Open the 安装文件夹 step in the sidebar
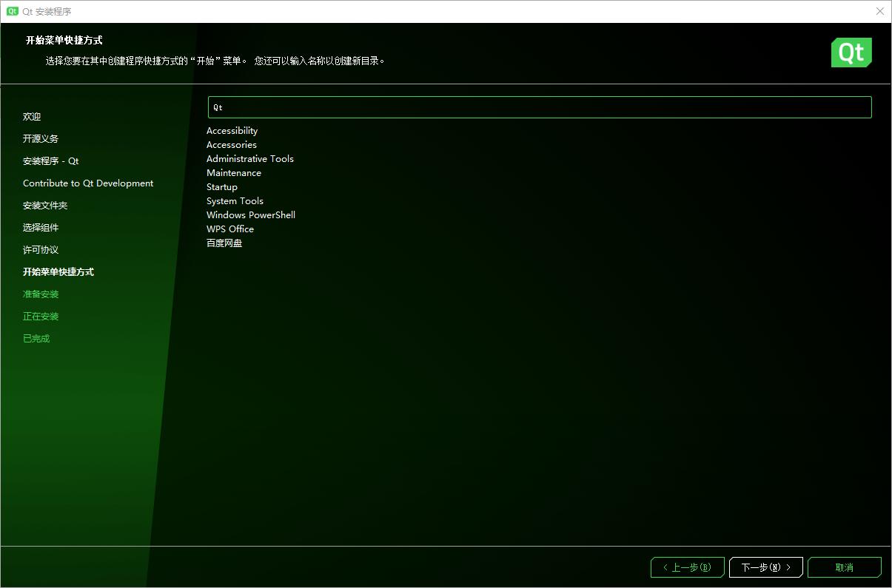Viewport: 892px width, 588px height. (x=44, y=205)
